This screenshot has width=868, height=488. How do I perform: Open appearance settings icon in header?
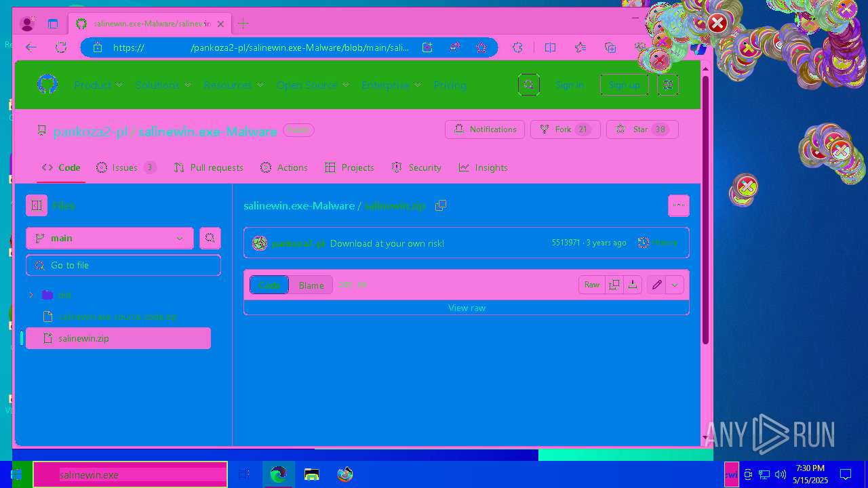pyautogui.click(x=668, y=85)
